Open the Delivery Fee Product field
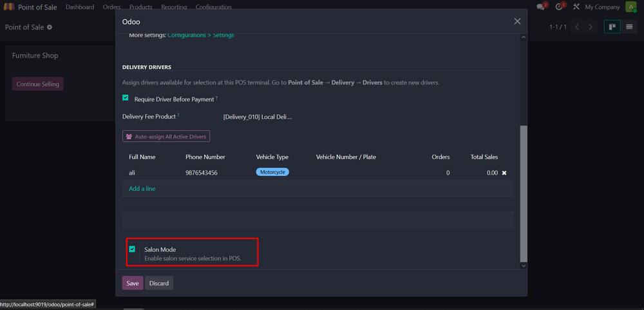This screenshot has height=310, width=644. pos(258,117)
